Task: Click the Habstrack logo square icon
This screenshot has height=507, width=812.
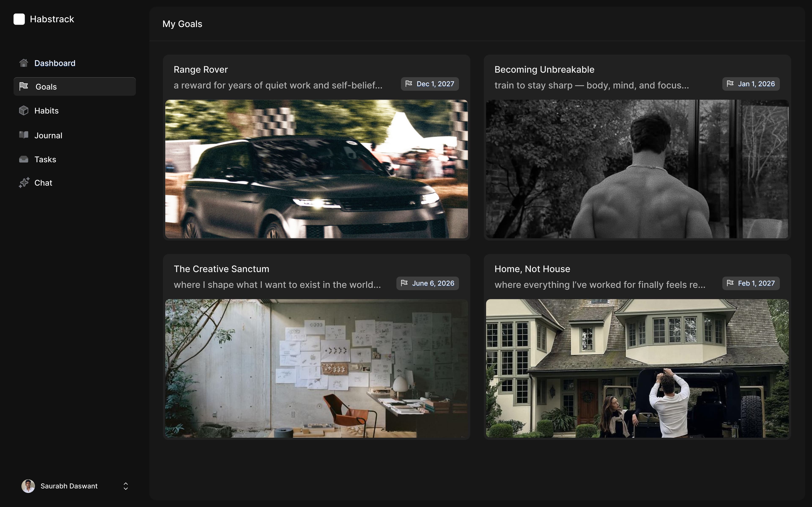Action: pyautogui.click(x=19, y=19)
